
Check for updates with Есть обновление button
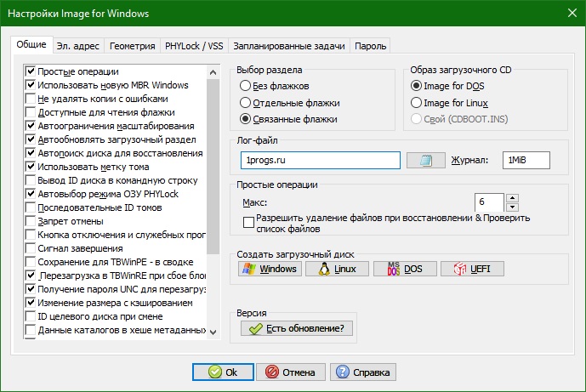297,328
